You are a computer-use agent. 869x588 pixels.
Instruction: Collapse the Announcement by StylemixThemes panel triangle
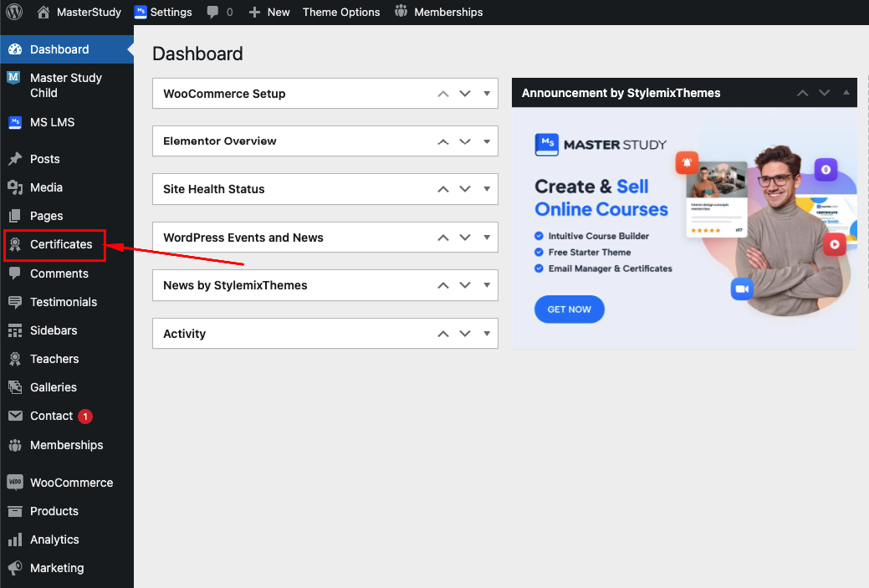coord(846,93)
